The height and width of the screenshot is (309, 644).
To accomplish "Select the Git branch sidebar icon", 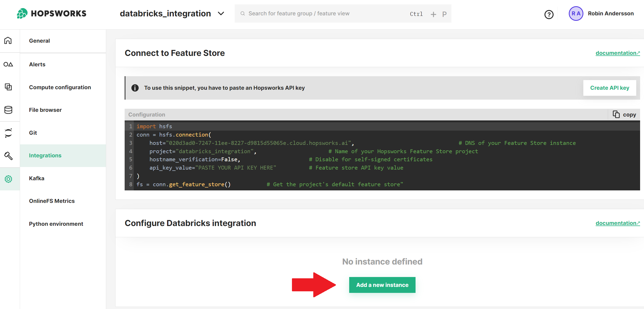I will 9,133.
